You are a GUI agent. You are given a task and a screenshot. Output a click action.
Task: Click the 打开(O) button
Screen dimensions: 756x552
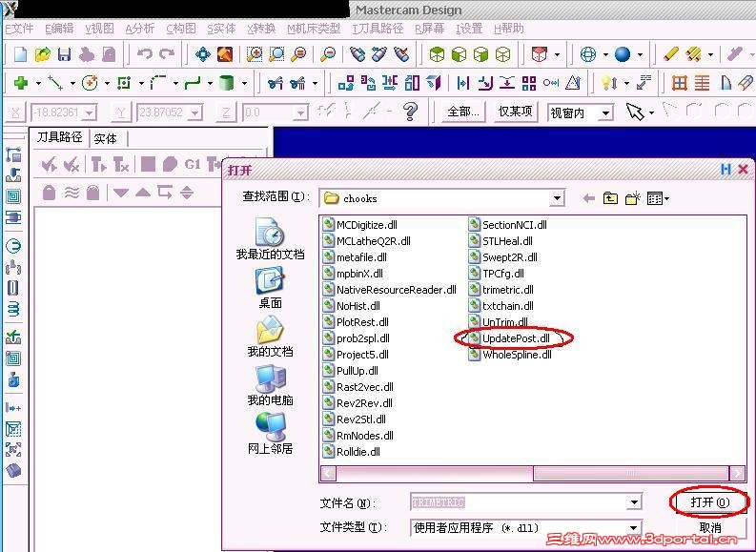[710, 502]
